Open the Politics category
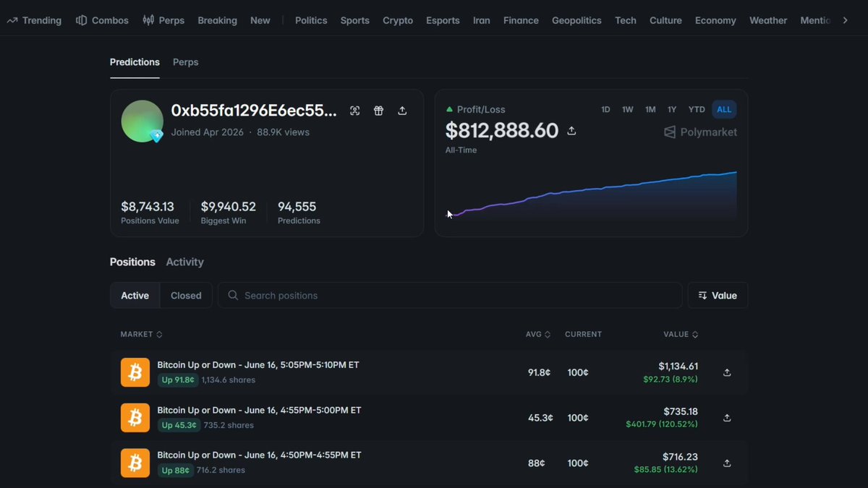 tap(311, 20)
